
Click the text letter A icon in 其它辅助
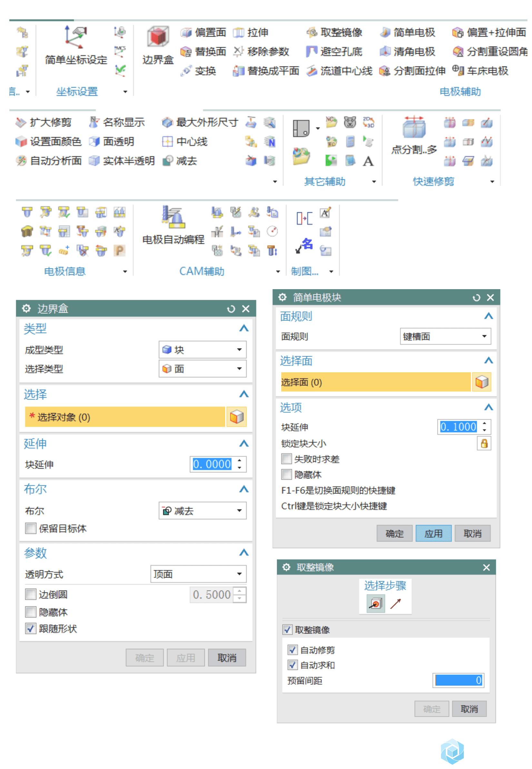point(368,161)
